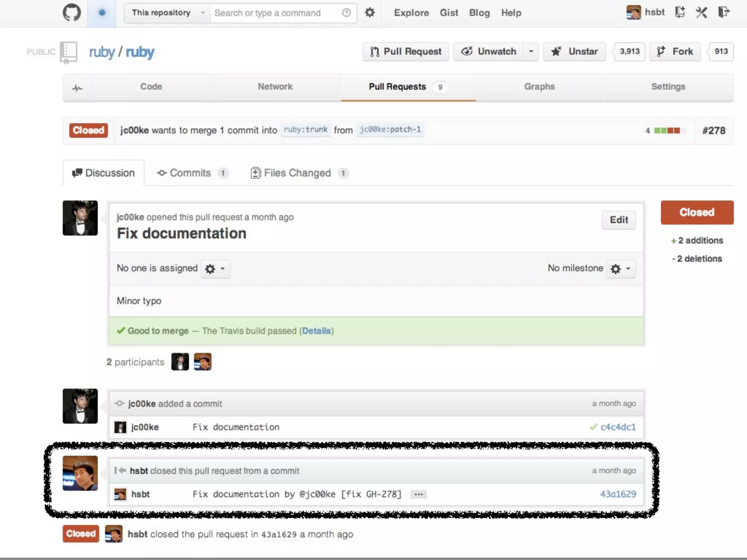Open the Unwatch options dropdown arrow

point(531,51)
